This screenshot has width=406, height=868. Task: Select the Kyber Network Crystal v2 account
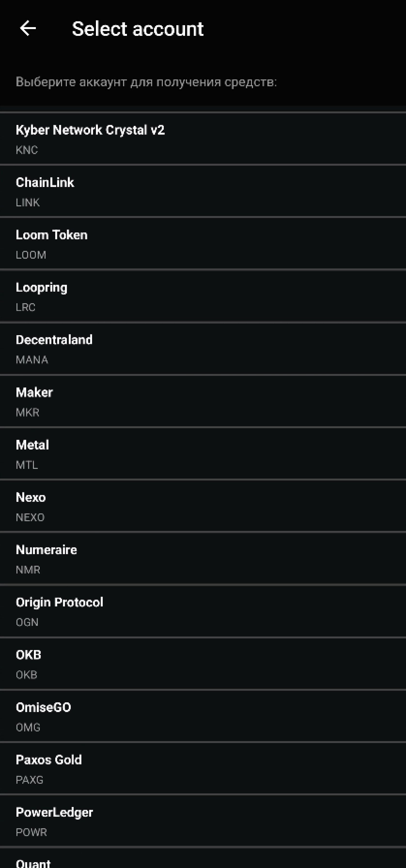point(203,139)
